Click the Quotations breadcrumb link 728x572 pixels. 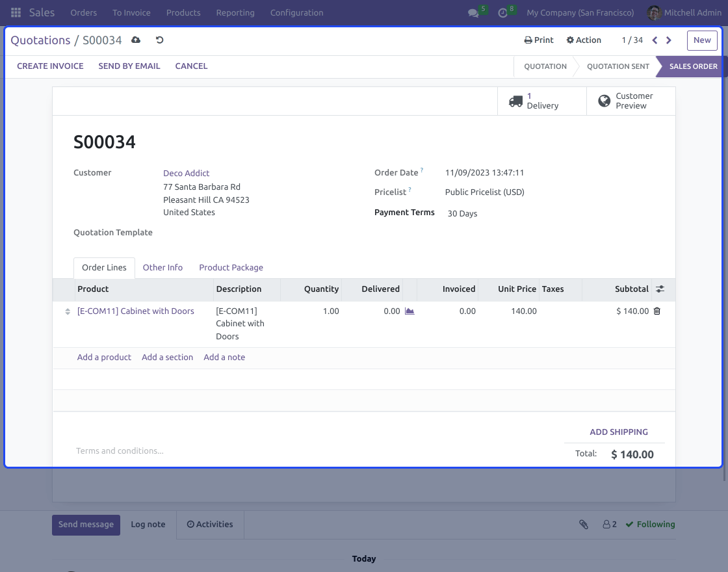pyautogui.click(x=40, y=40)
